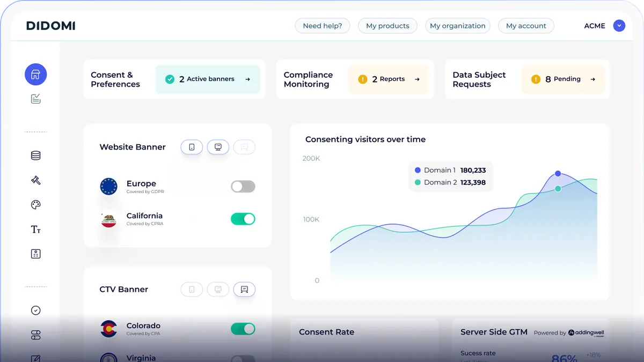This screenshot has width=644, height=362.
Task: Select TV screen icon for Website Banner
Action: pos(244,147)
